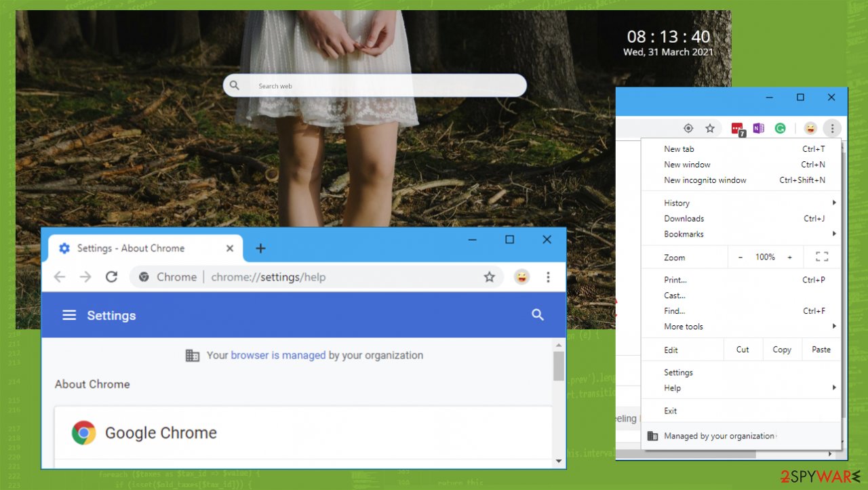The height and width of the screenshot is (490, 868).
Task: Open the 'browser is managed' link
Action: (278, 355)
